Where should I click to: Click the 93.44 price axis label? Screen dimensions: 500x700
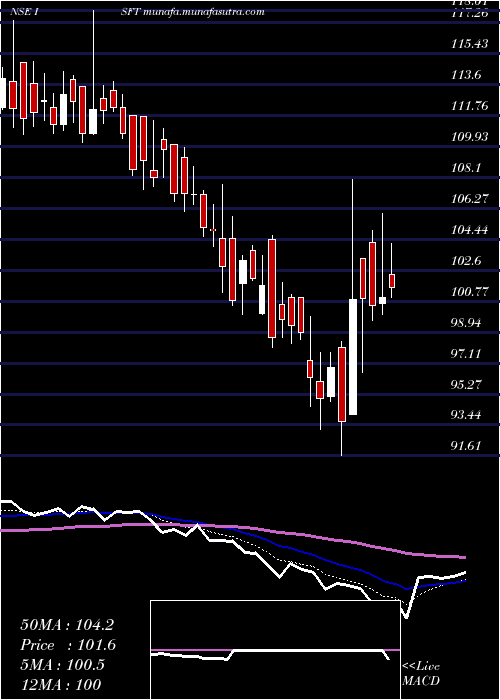point(467,415)
